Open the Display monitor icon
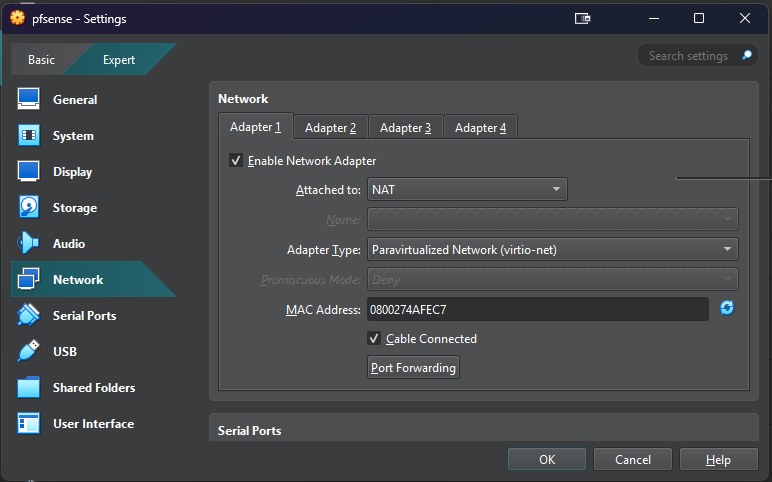The image size is (772, 482). (29, 171)
